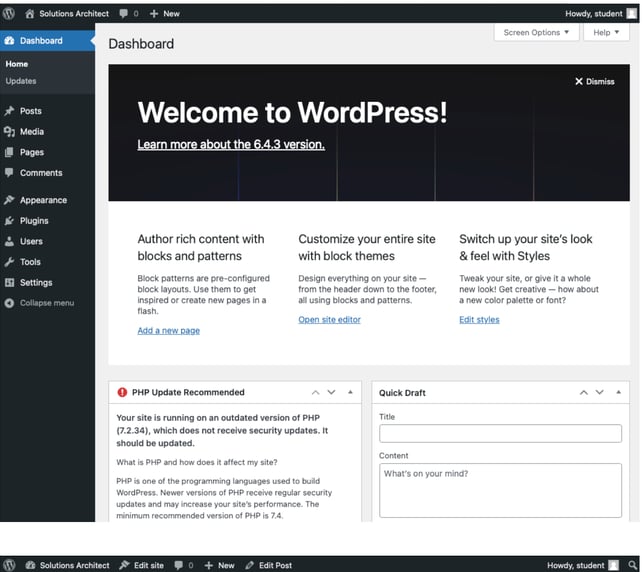Click the Comments bubble icon in sidebar
The height and width of the screenshot is (572, 642).
click(9, 173)
